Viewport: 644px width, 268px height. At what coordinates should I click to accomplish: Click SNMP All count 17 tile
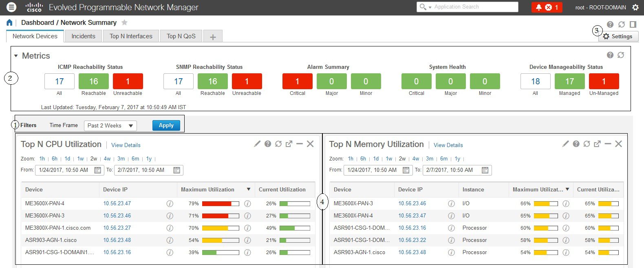coord(179,81)
